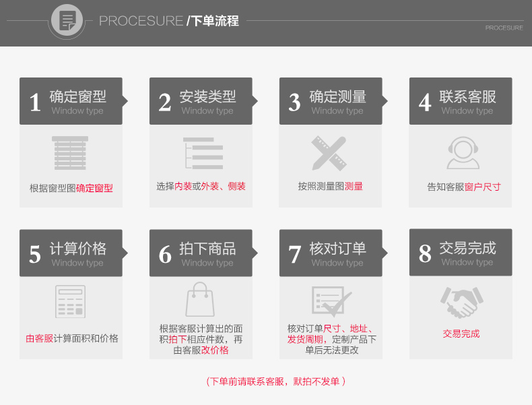Click the text 根据窗型图确定窗型

(x=71, y=188)
